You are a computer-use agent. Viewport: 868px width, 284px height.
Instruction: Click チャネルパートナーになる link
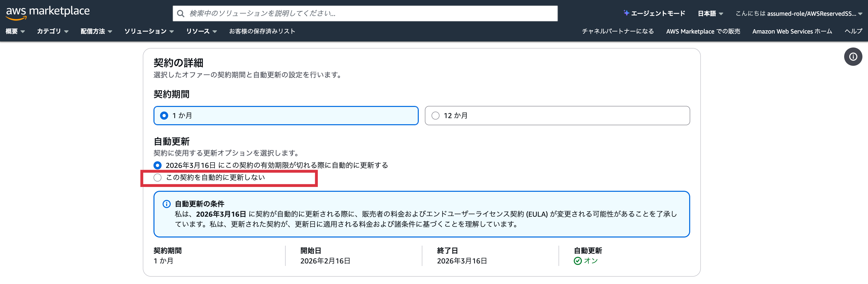click(x=617, y=31)
